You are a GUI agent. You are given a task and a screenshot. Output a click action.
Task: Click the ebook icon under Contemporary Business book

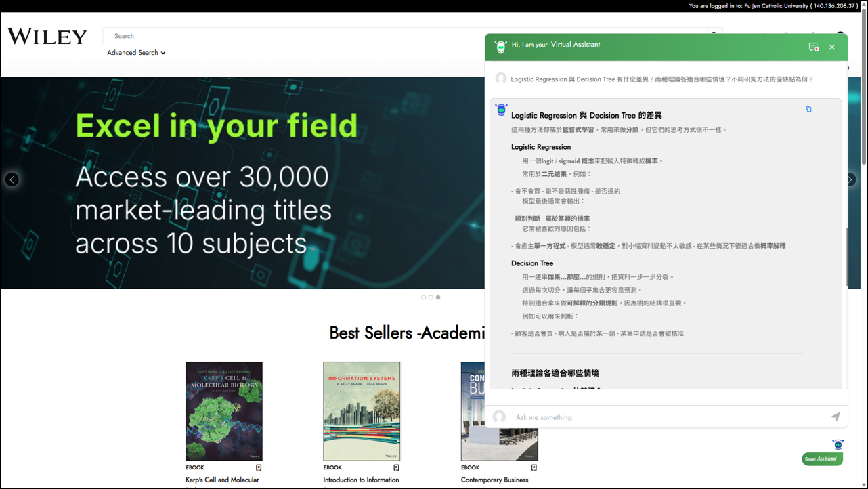(534, 467)
